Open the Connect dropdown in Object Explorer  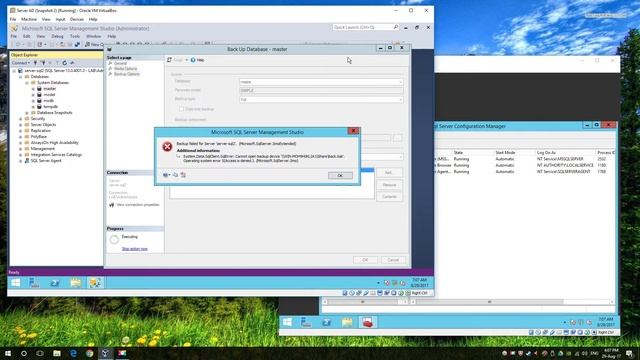coord(20,63)
